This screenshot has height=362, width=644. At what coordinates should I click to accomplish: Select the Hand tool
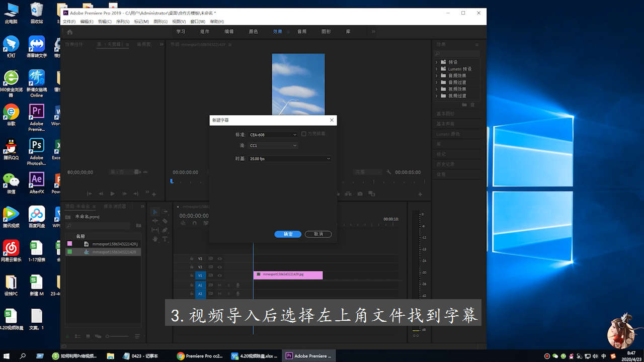pyautogui.click(x=155, y=239)
